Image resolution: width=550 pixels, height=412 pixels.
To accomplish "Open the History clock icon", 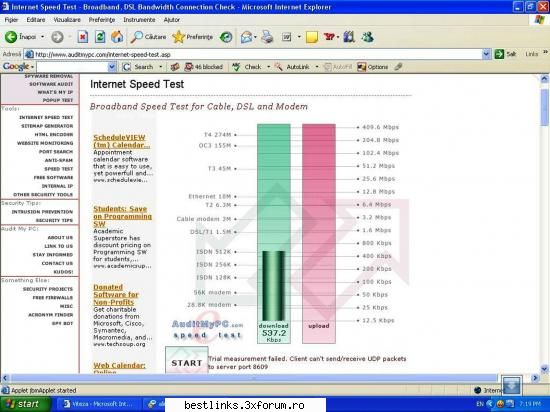I will tap(226, 37).
